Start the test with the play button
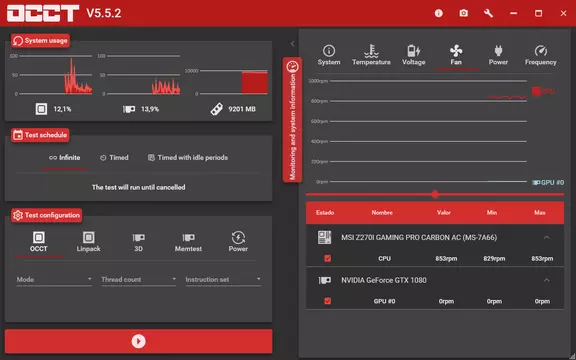 pyautogui.click(x=138, y=341)
